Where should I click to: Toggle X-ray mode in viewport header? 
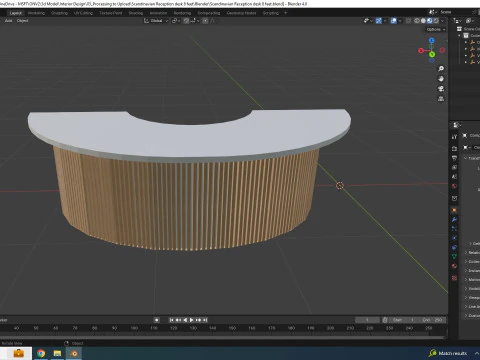[x=408, y=21]
